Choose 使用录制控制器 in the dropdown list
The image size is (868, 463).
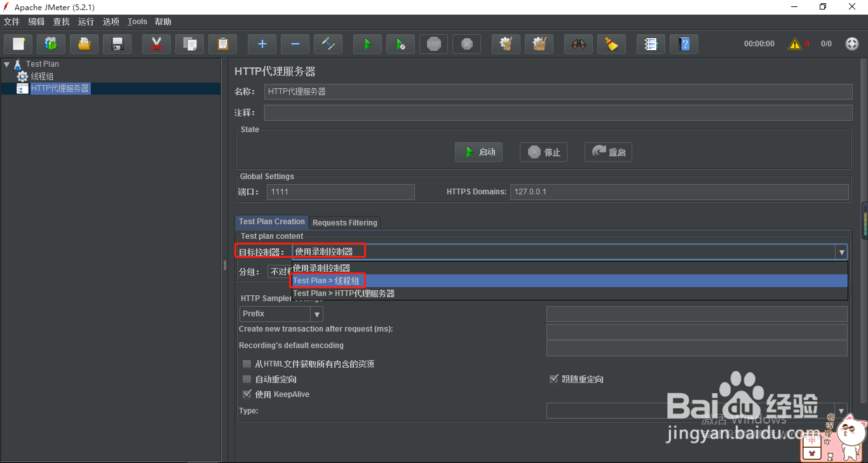[569, 268]
